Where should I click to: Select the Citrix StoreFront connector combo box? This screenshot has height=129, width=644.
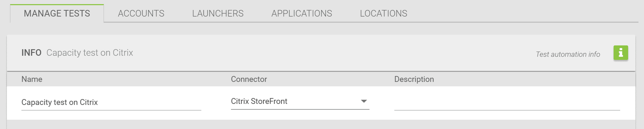[300, 101]
